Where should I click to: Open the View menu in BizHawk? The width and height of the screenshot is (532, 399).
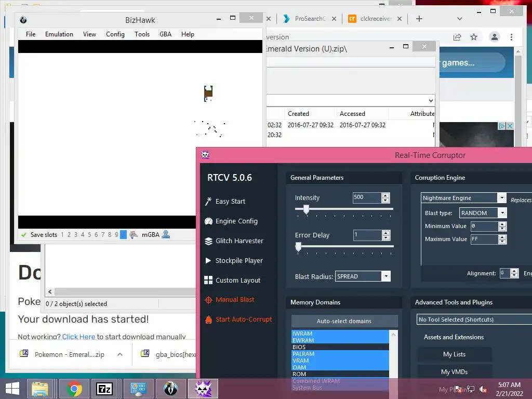pos(89,34)
